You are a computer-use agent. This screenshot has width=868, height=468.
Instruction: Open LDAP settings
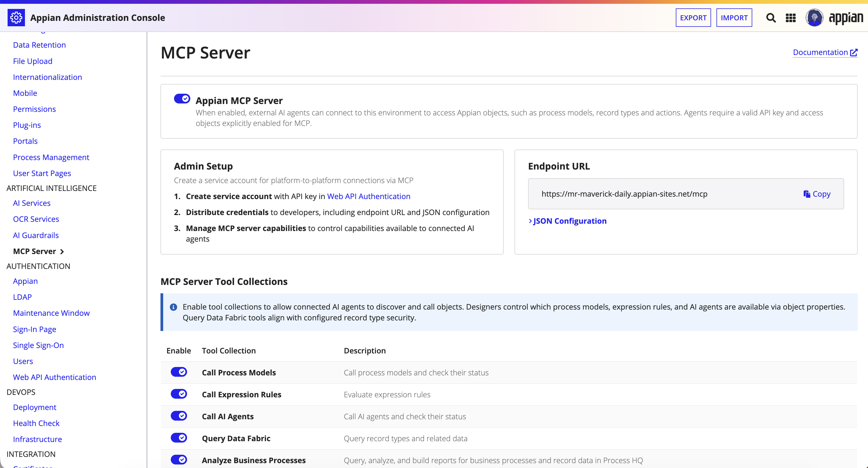(x=22, y=297)
